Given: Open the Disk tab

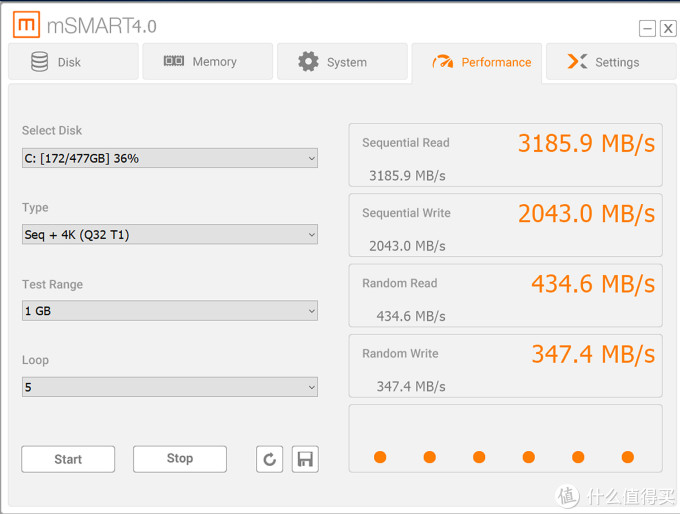Looking at the screenshot, I should tap(73, 62).
